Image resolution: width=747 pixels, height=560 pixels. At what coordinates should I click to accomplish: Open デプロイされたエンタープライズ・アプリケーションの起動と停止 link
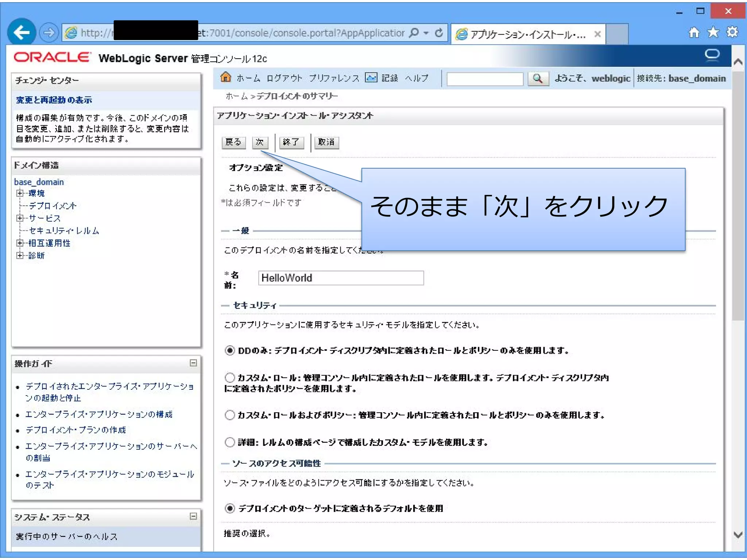tap(109, 392)
